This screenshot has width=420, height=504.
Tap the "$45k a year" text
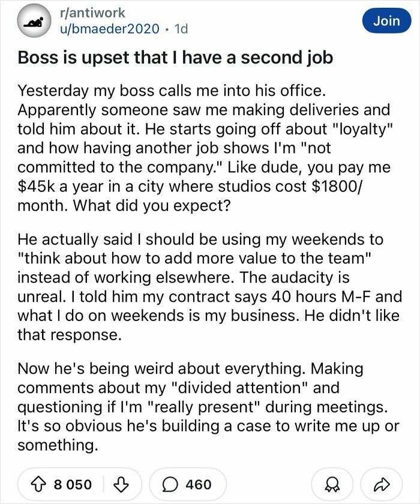(60, 187)
